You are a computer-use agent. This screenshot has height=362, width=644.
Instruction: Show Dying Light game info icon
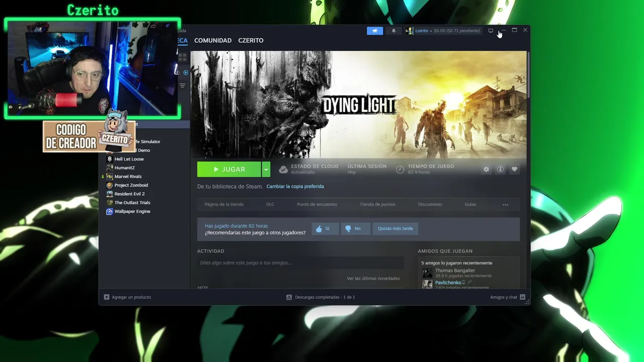[x=500, y=169]
